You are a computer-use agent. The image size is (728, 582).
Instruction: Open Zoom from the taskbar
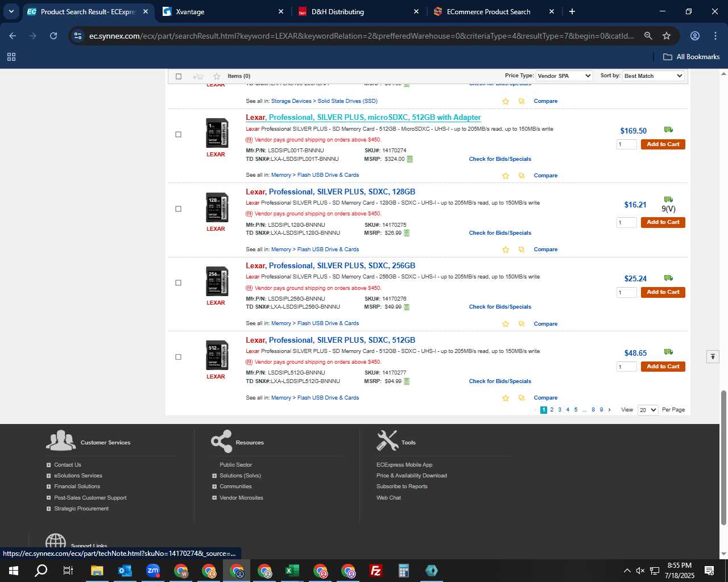tap(153, 571)
